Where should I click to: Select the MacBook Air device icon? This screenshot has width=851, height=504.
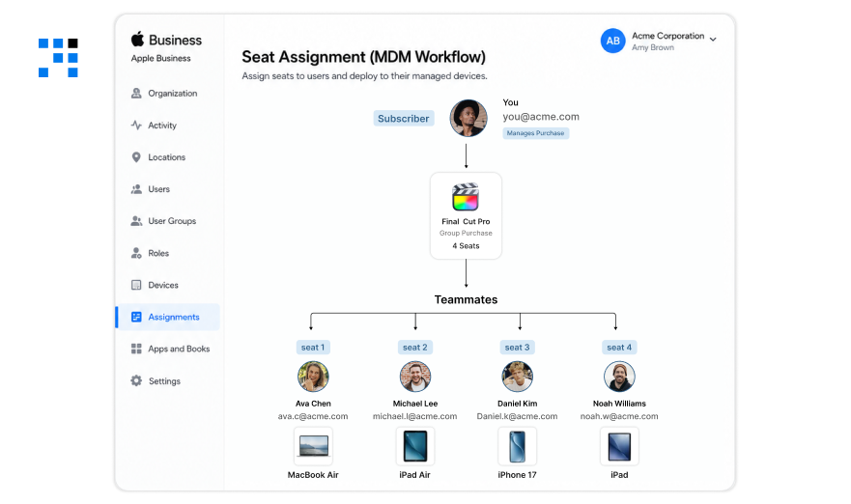pyautogui.click(x=313, y=446)
